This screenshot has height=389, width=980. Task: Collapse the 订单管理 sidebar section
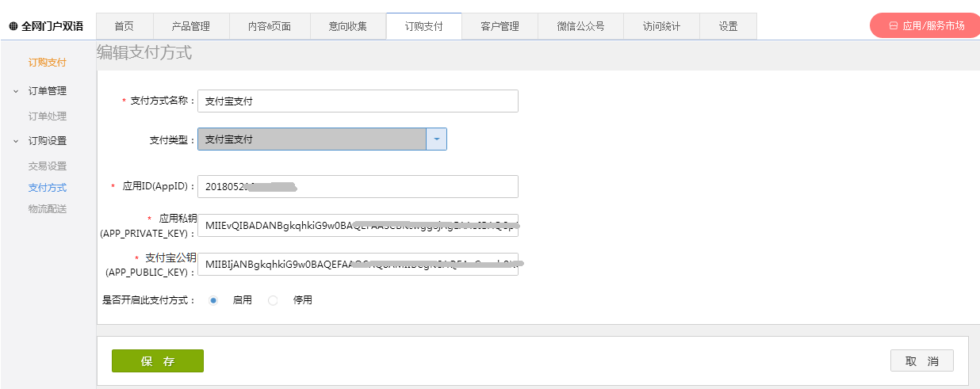tap(16, 91)
